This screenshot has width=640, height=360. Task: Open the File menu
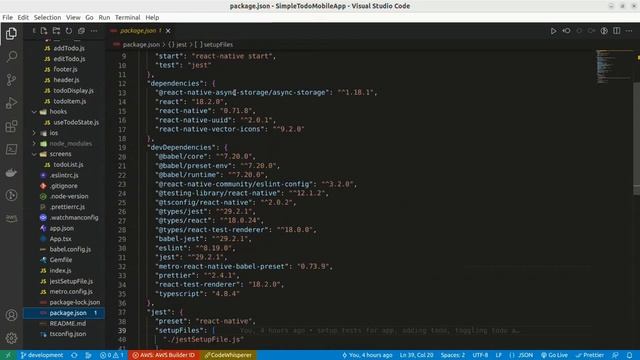pos(7,18)
